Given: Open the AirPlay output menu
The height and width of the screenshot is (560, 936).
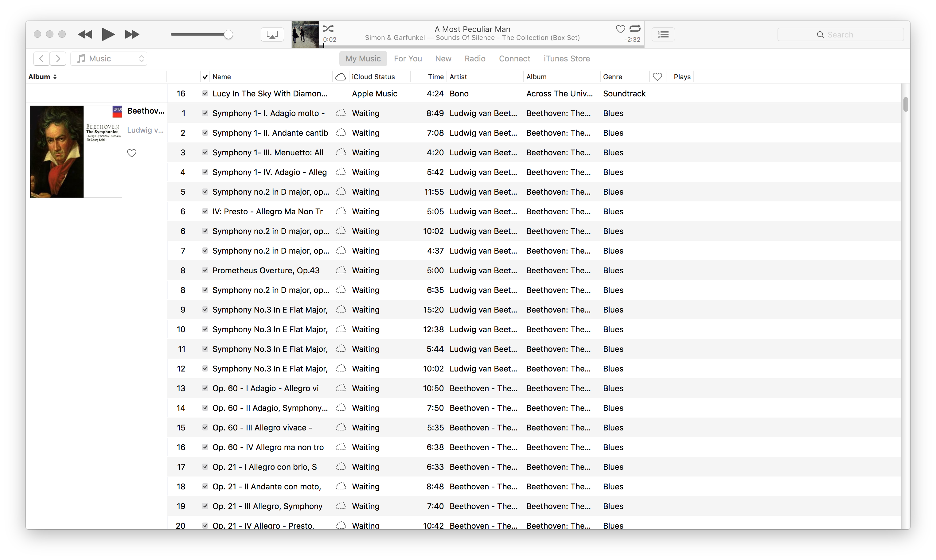Looking at the screenshot, I should click(x=272, y=35).
